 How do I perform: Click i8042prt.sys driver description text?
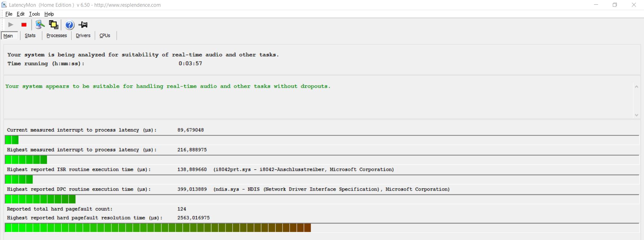click(x=304, y=169)
